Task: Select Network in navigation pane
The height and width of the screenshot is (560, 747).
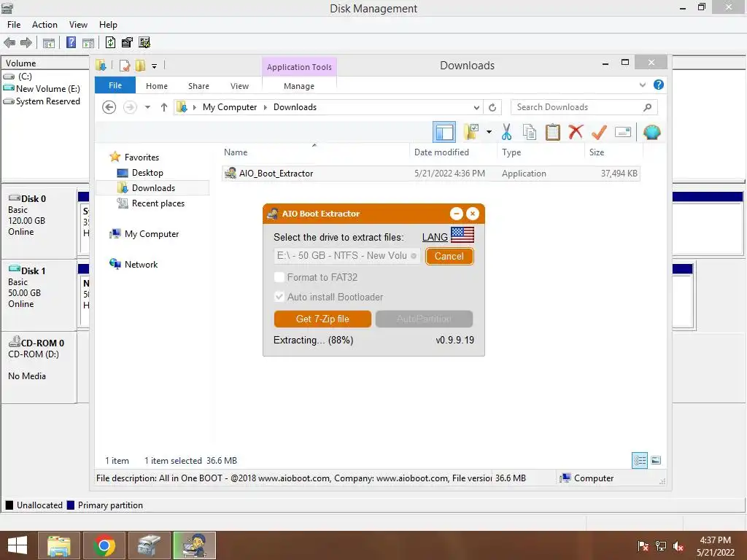Action: (x=141, y=264)
